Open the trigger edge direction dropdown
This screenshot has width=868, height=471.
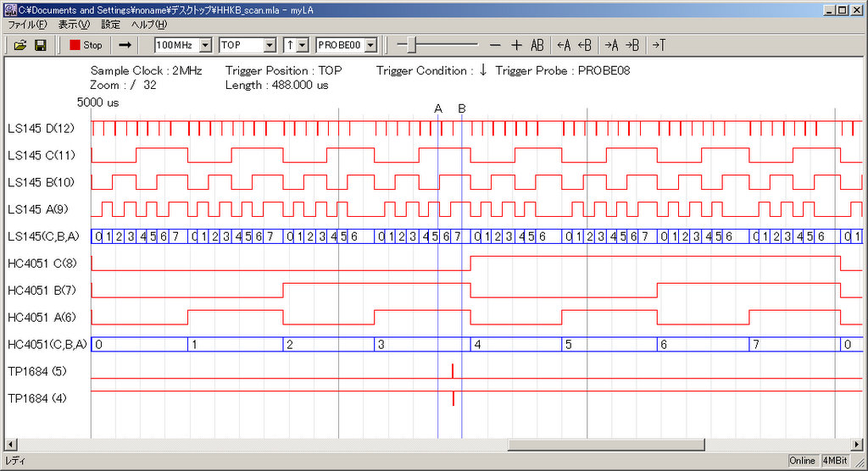coord(303,45)
